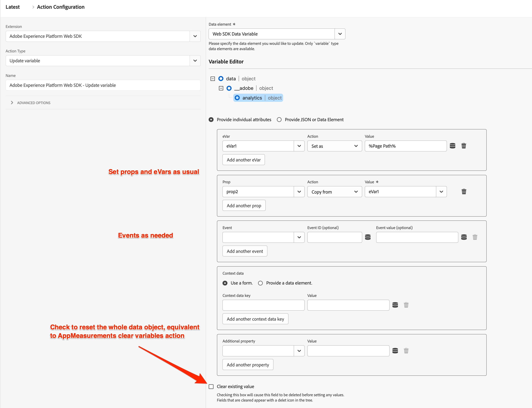Click Add another context data key button
Viewport: 532px width, 408px height.
[x=255, y=319]
